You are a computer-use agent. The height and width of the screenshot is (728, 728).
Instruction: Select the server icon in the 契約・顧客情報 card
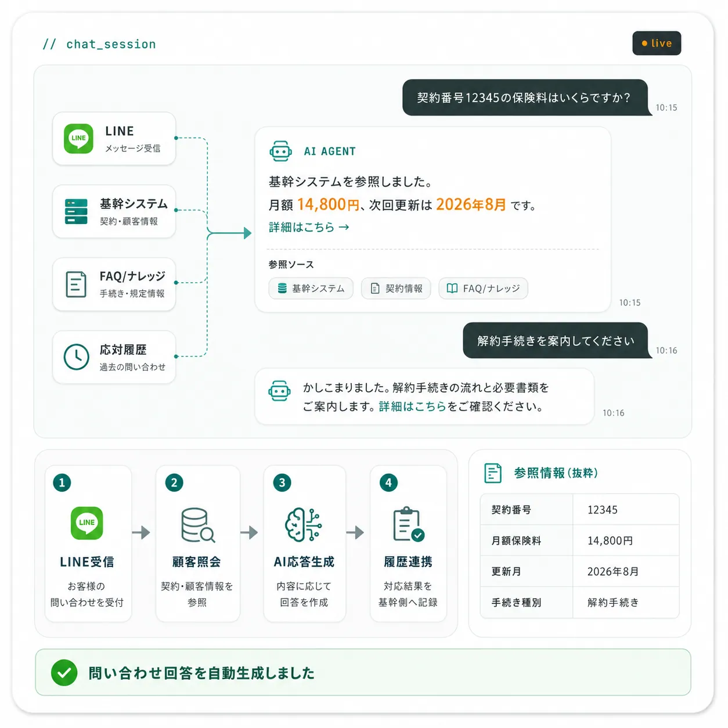coord(76,211)
